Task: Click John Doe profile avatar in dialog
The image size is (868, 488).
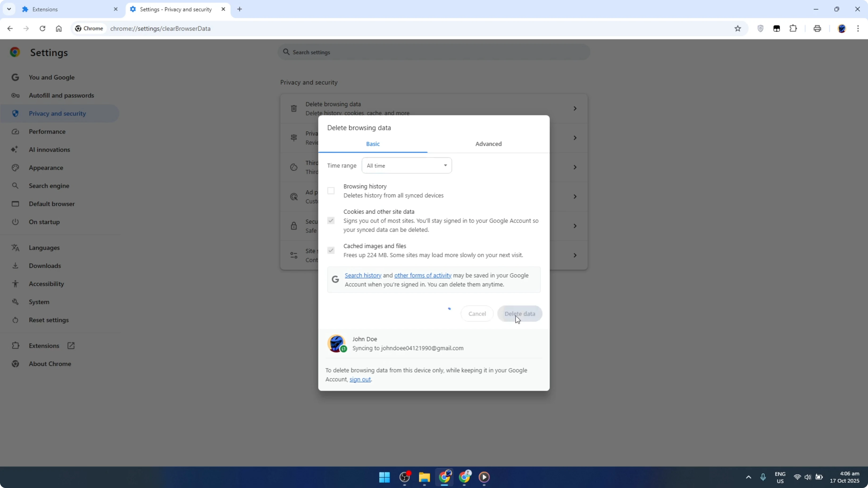Action: (x=336, y=343)
